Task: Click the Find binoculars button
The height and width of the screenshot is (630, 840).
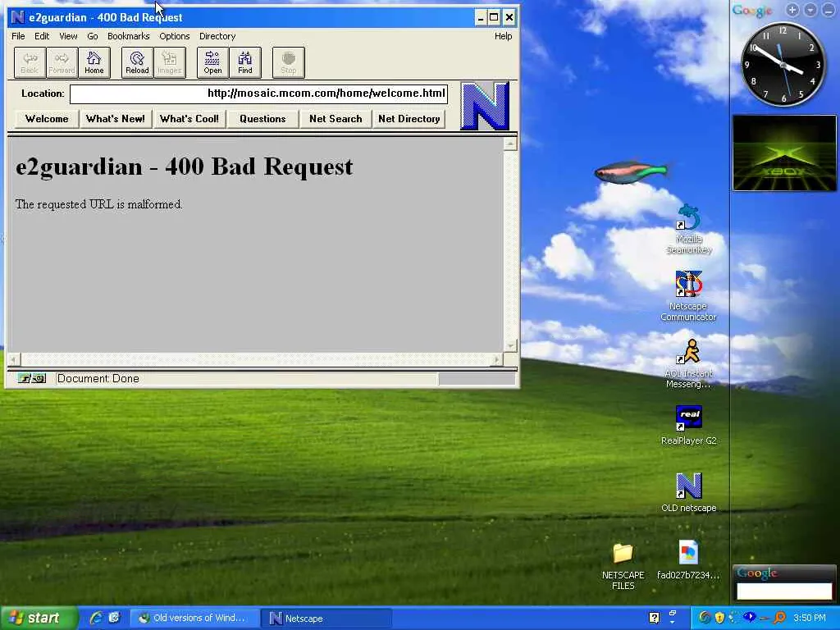Action: 244,62
